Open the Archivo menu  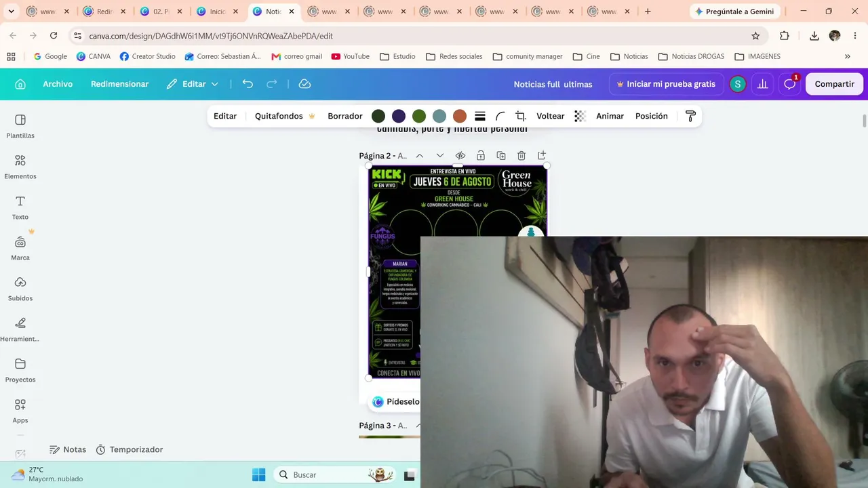(x=58, y=84)
